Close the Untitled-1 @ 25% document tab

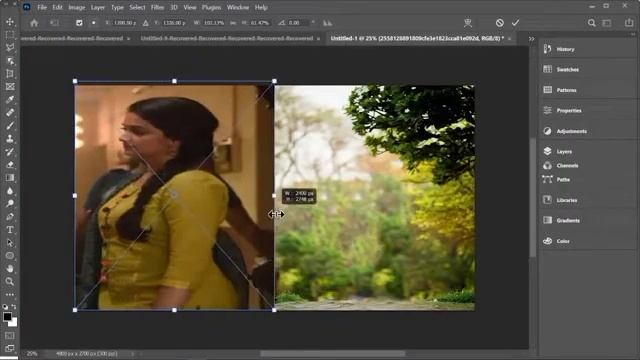510,38
